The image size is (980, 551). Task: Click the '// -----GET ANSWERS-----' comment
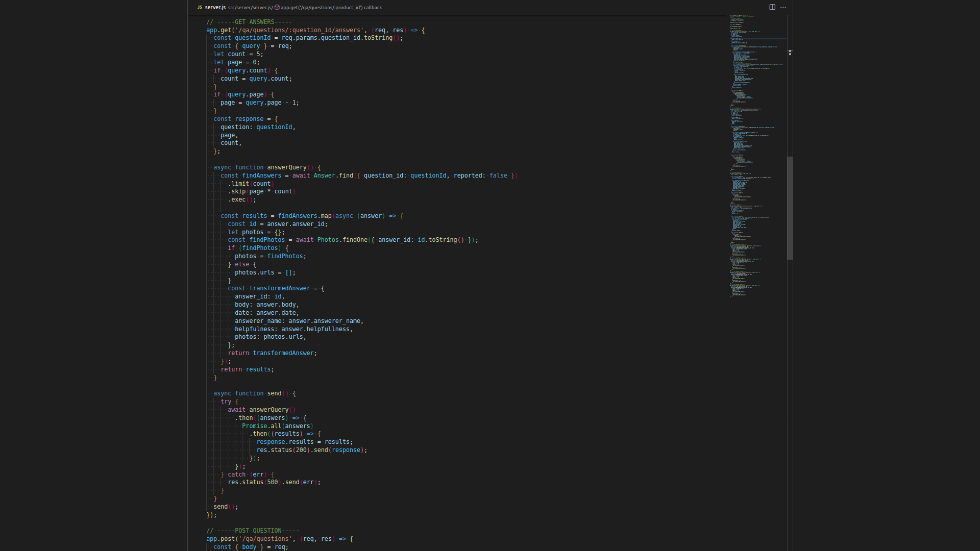coord(249,22)
